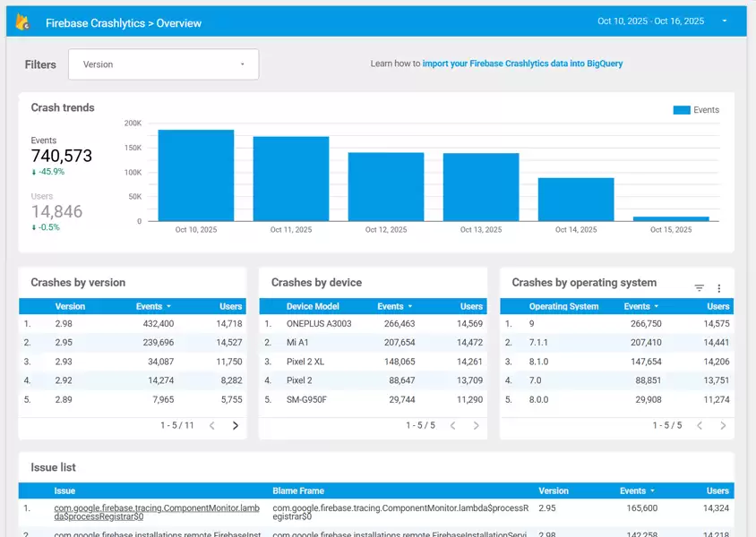
Task: Click the Overview breadcrumb item
Action: click(x=181, y=21)
